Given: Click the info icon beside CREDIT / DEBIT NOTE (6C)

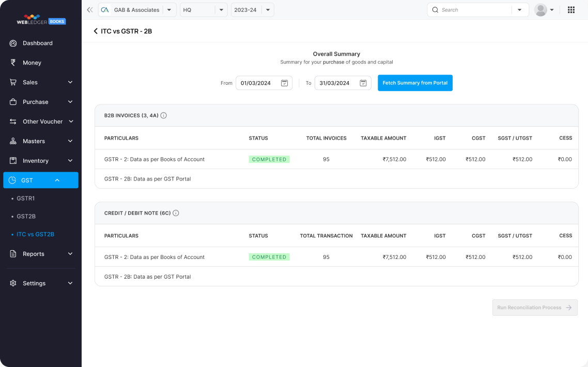Looking at the screenshot, I should [176, 212].
